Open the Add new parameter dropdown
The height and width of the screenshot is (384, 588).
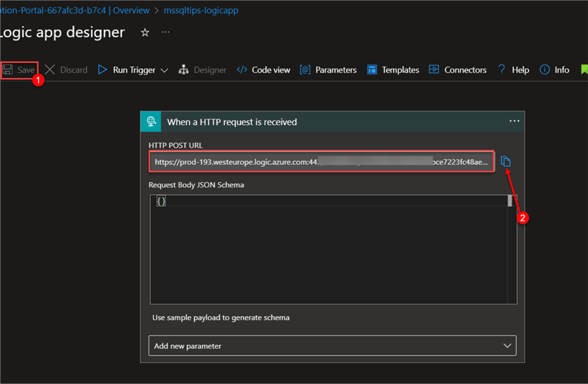[x=333, y=345]
